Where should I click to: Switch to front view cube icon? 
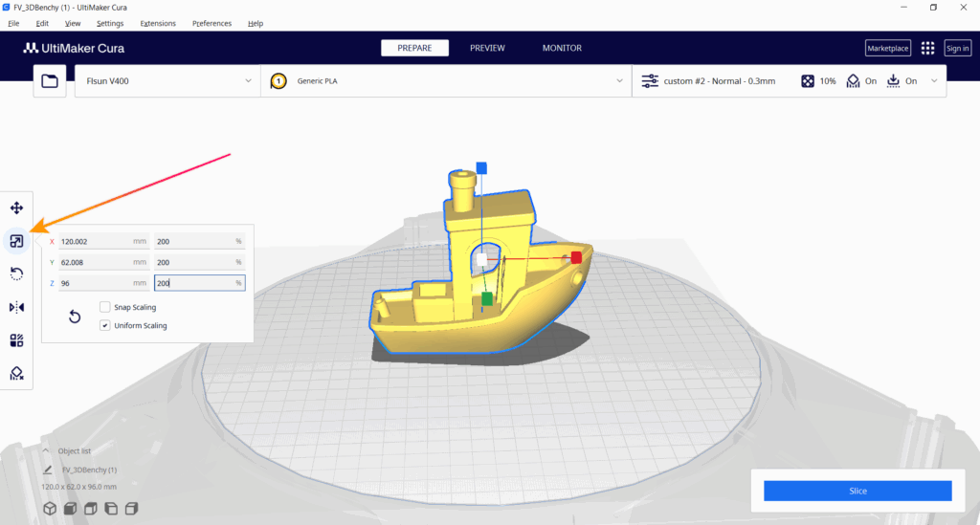point(70,509)
